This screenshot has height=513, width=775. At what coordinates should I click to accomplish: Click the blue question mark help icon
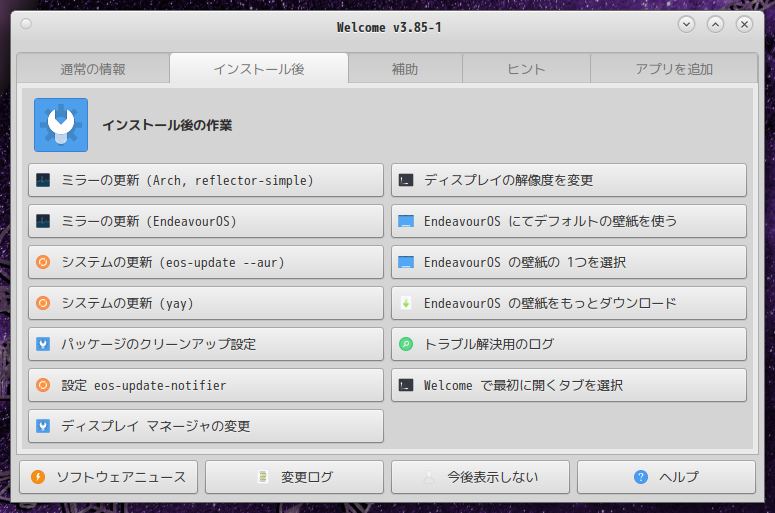click(x=641, y=476)
